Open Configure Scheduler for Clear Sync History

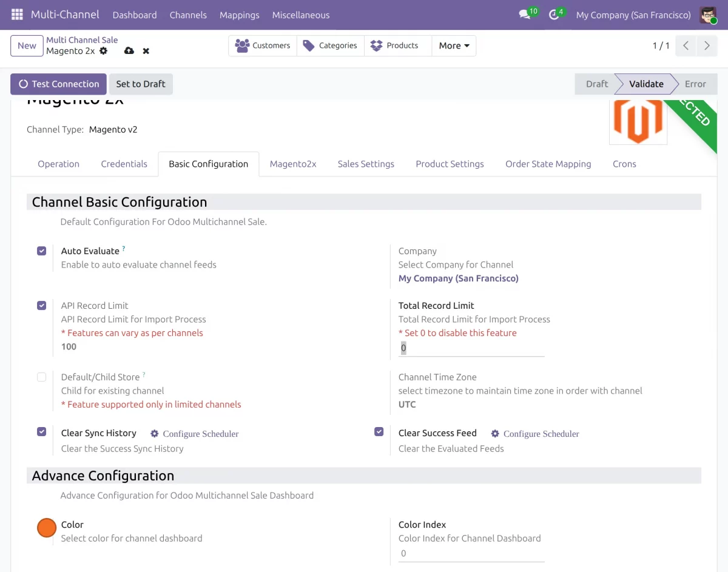(195, 434)
